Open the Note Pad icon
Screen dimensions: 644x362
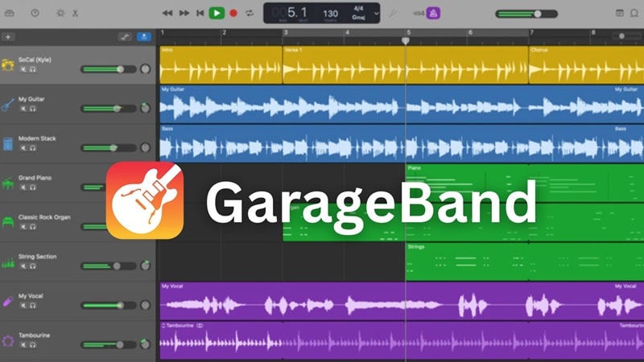tap(620, 13)
